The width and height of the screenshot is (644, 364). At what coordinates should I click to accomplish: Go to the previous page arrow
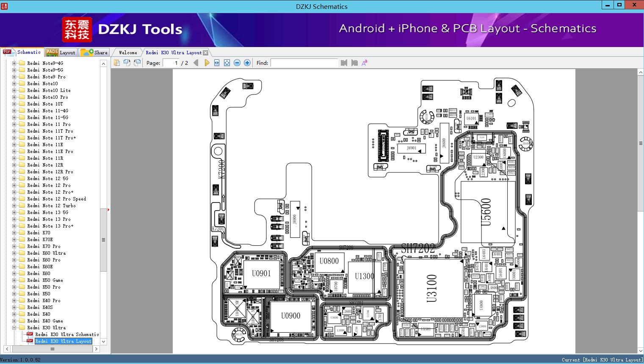click(x=196, y=63)
